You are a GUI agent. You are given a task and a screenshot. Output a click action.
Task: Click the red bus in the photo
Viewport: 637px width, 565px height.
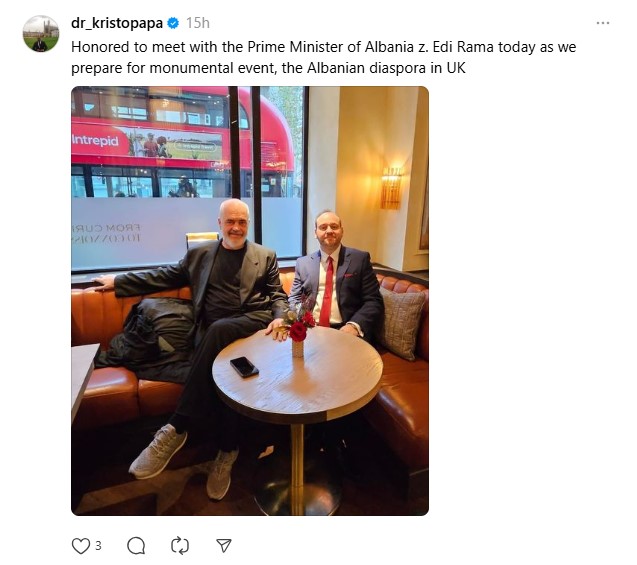point(183,142)
